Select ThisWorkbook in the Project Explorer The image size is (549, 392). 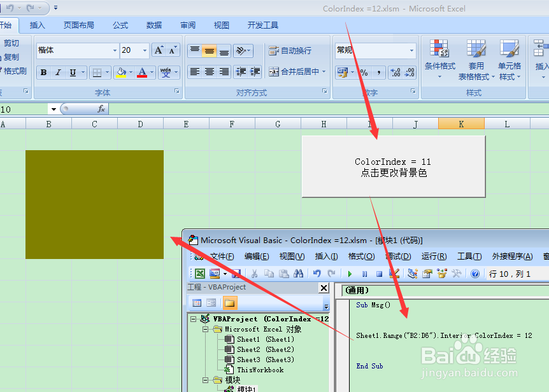(260, 369)
